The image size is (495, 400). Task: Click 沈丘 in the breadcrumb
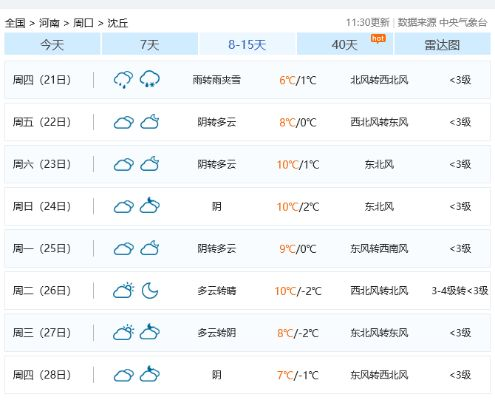(x=118, y=23)
